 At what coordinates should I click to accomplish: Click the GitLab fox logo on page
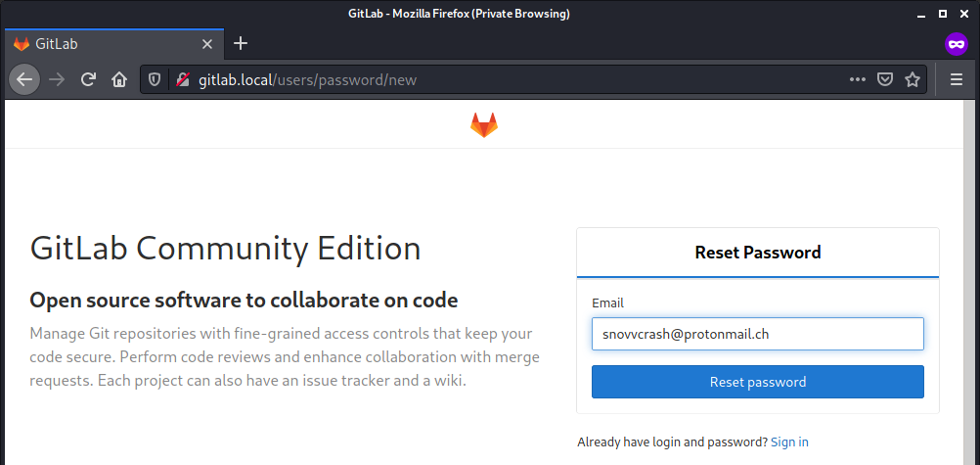tap(484, 125)
